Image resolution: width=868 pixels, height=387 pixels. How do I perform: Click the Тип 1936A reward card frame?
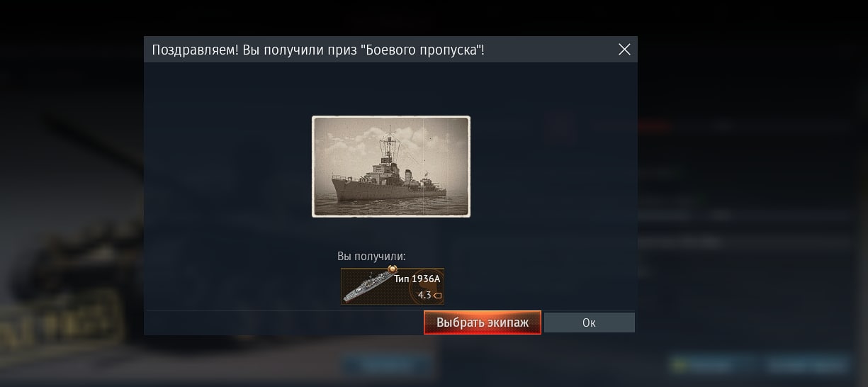pos(393,286)
